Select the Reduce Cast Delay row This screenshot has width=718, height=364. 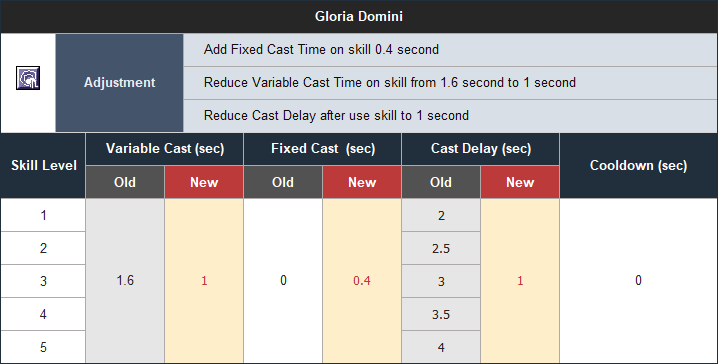pos(451,115)
